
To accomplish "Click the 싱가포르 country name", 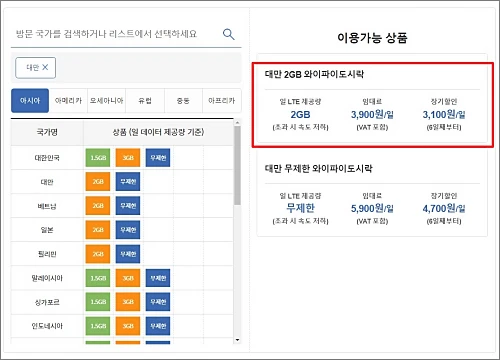I will pos(47,302).
